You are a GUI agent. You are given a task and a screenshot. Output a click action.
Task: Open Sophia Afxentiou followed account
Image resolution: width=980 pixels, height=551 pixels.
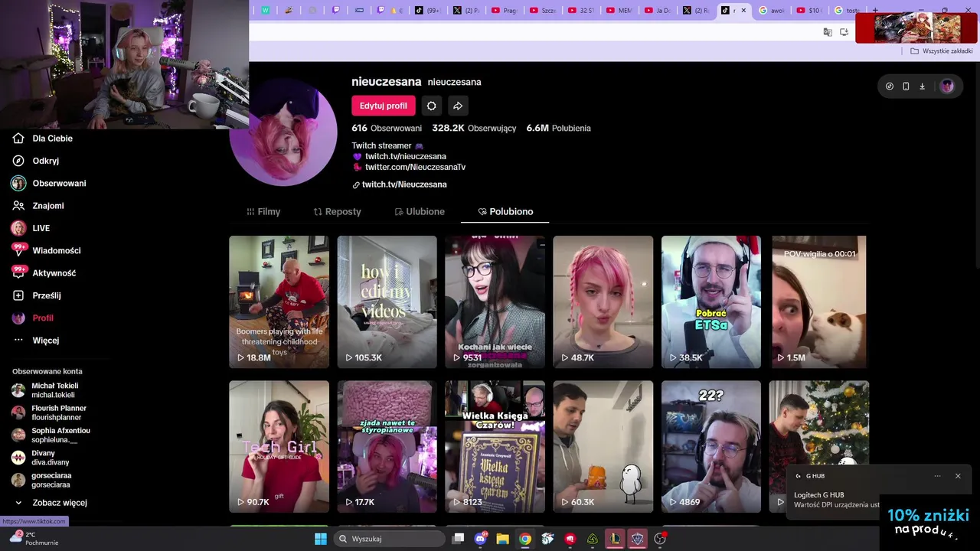51,435
